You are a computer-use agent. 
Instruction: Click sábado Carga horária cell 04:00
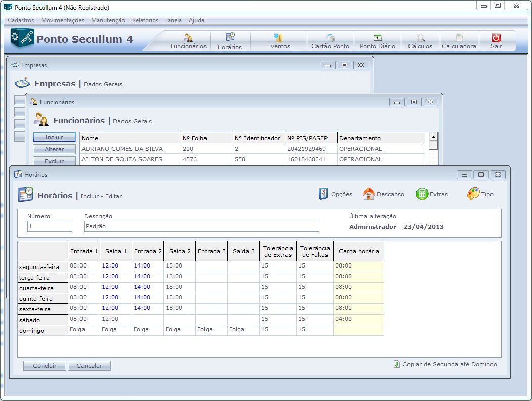click(358, 319)
